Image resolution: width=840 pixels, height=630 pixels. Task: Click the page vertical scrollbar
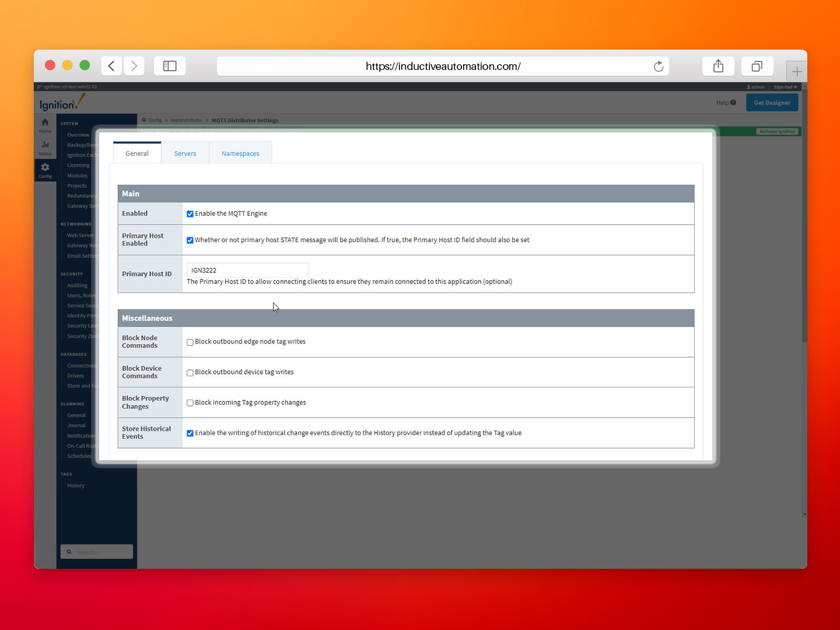[804, 216]
